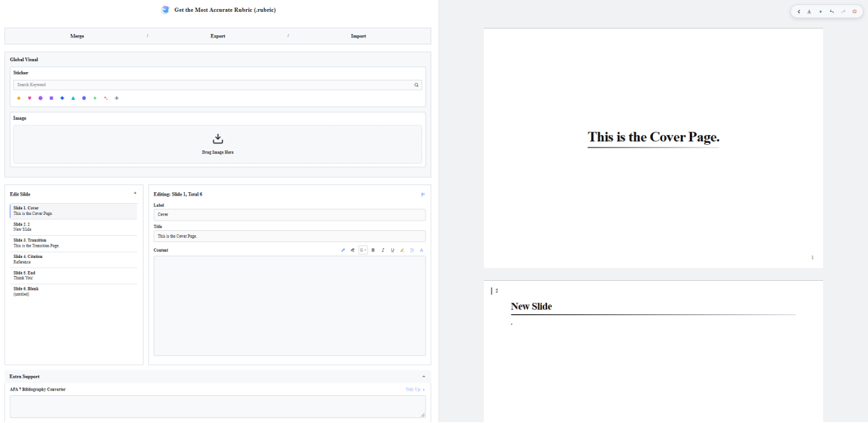Apply the orange highlighter tool
Image resolution: width=868 pixels, height=423 pixels.
402,250
